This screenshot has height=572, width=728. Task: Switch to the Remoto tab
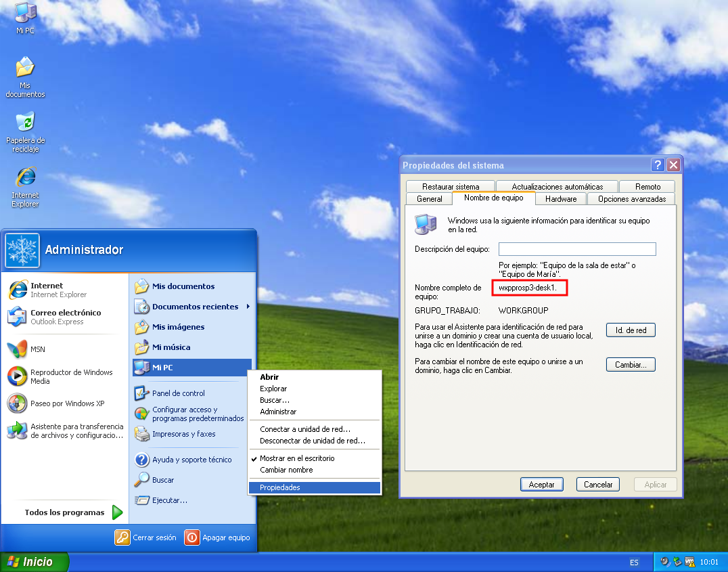click(x=647, y=186)
